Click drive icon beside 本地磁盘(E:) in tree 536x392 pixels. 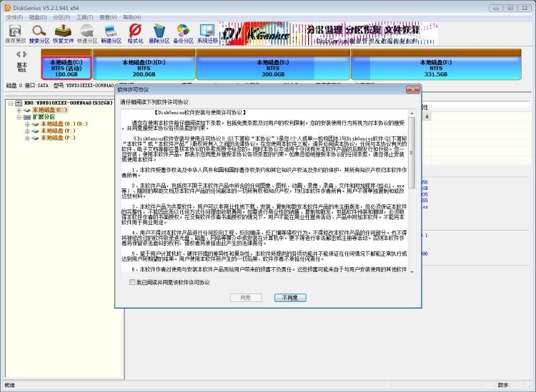pyautogui.click(x=35, y=131)
